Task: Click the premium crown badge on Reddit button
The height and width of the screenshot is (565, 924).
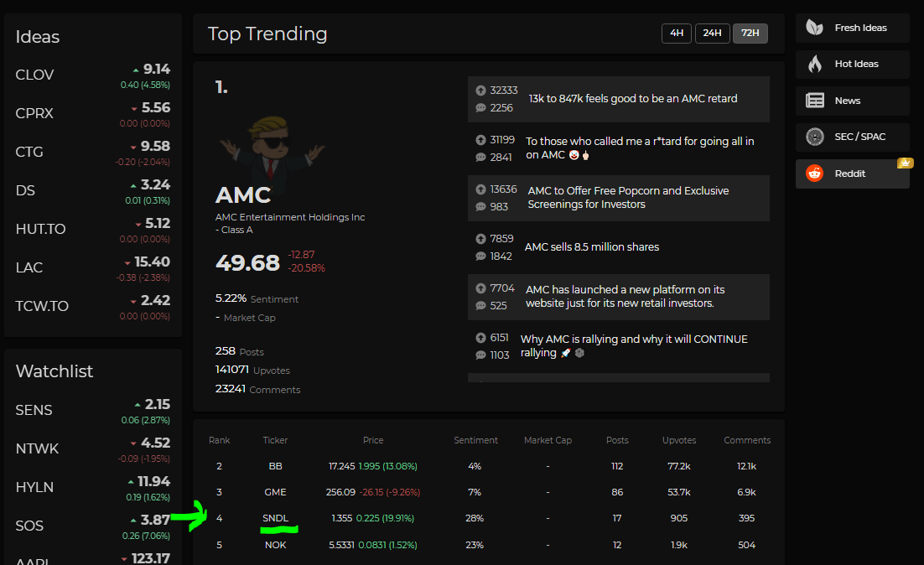Action: click(906, 163)
